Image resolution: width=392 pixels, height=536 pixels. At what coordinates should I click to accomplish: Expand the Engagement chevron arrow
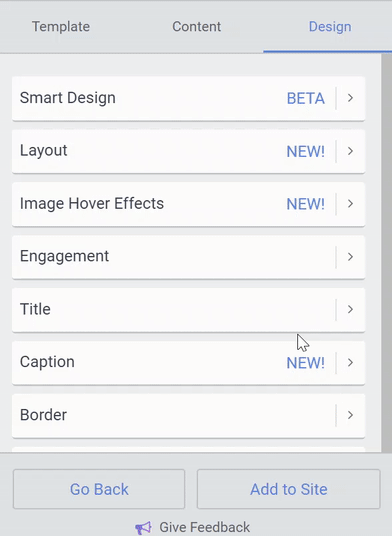click(x=350, y=257)
